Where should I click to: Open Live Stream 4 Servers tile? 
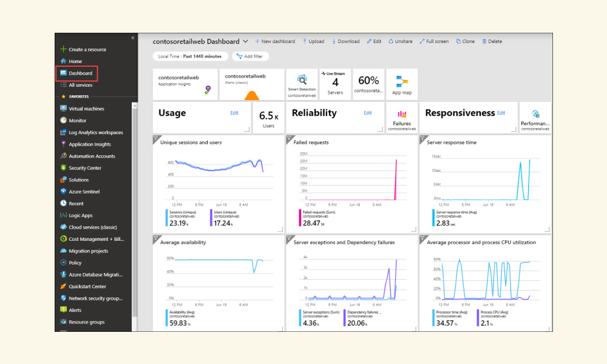pyautogui.click(x=335, y=84)
